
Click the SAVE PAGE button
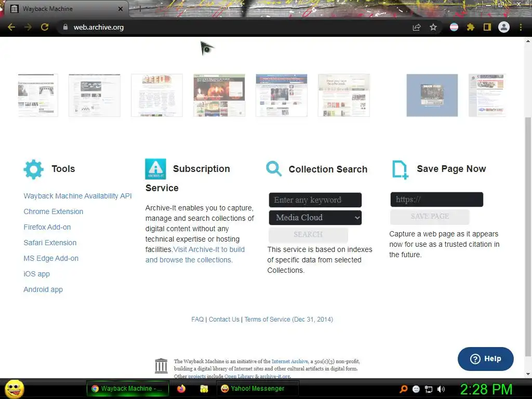click(430, 217)
